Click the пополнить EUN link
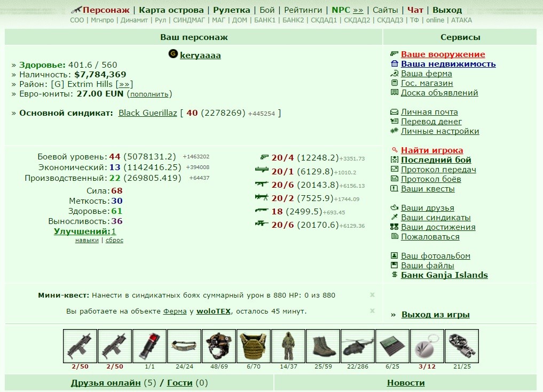This screenshot has width=543, height=392. click(149, 94)
